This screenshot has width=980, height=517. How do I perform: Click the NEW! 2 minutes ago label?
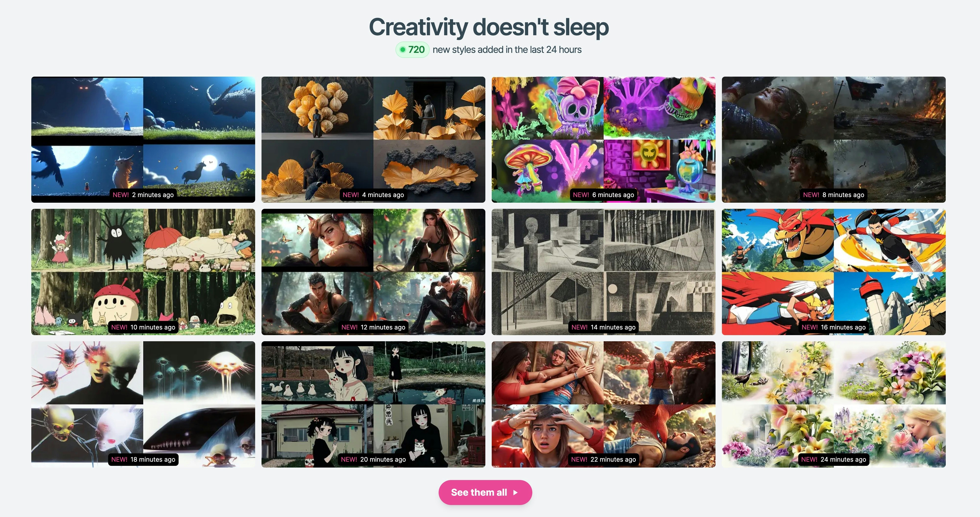pyautogui.click(x=143, y=195)
